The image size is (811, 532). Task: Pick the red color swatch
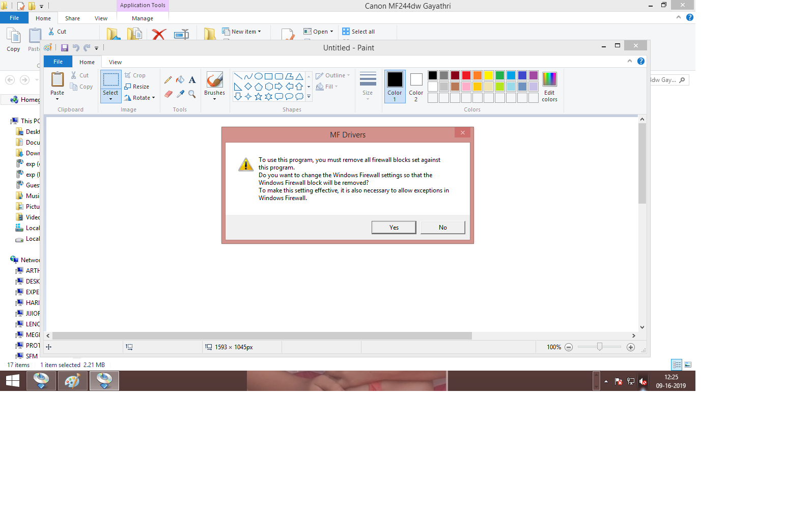pos(466,75)
